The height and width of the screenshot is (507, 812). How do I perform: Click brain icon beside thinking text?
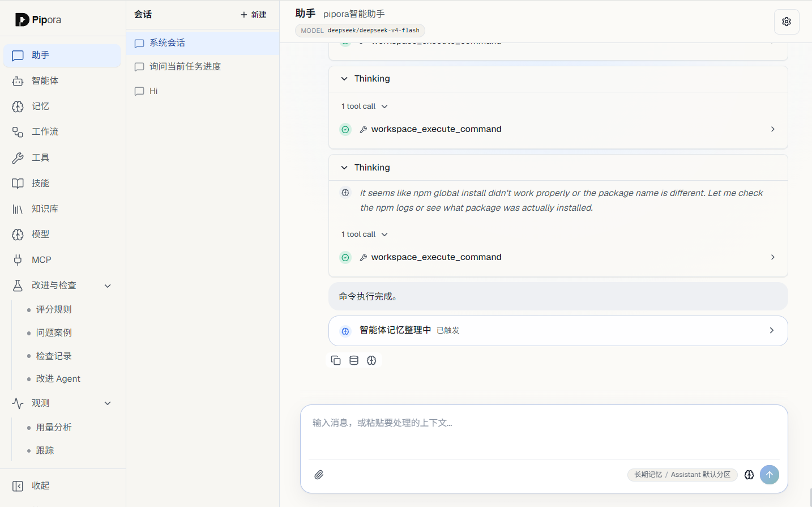[x=345, y=193]
